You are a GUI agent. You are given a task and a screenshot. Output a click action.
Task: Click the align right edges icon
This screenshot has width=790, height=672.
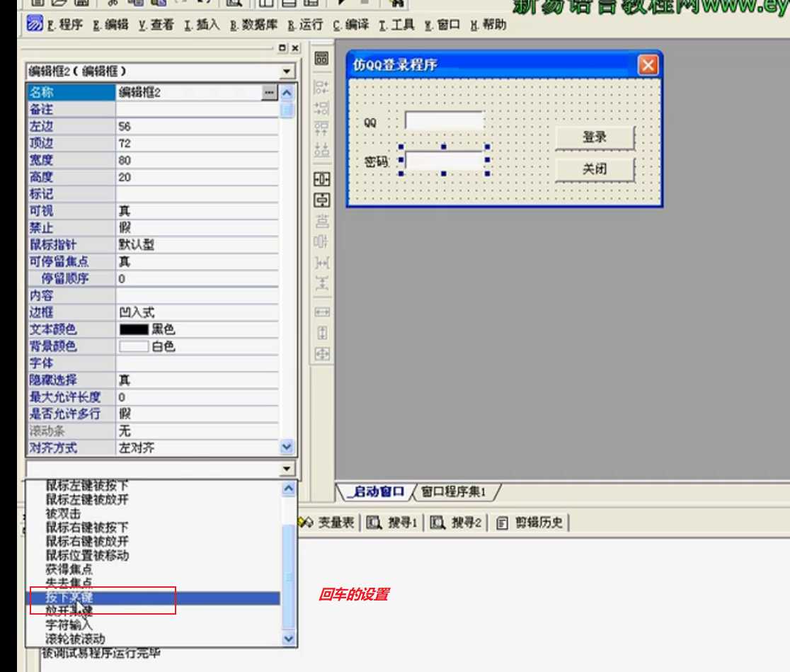(321, 108)
